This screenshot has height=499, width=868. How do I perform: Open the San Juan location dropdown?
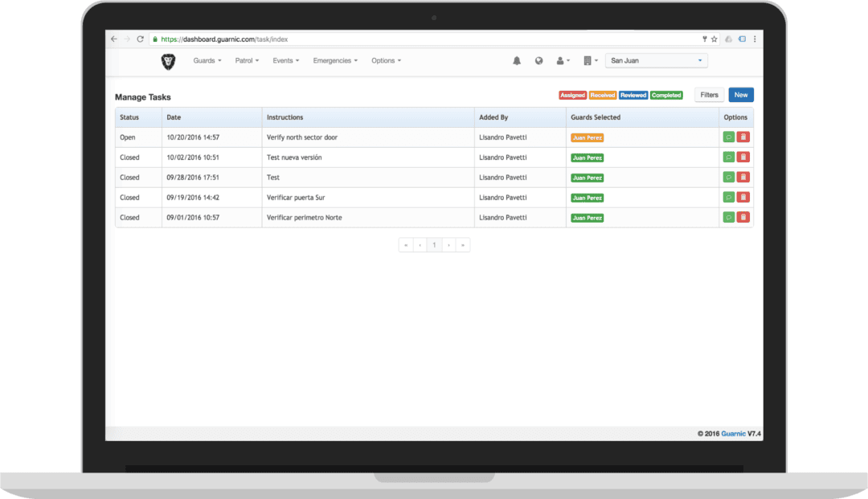(657, 60)
